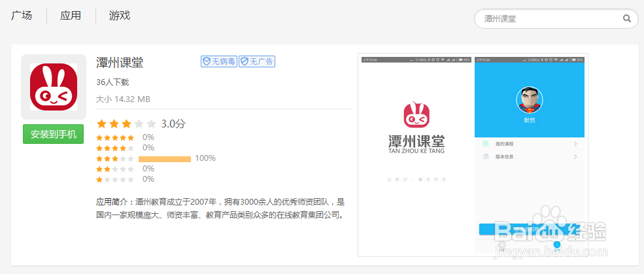
Task: Open the 应用 tab
Action: 71,16
